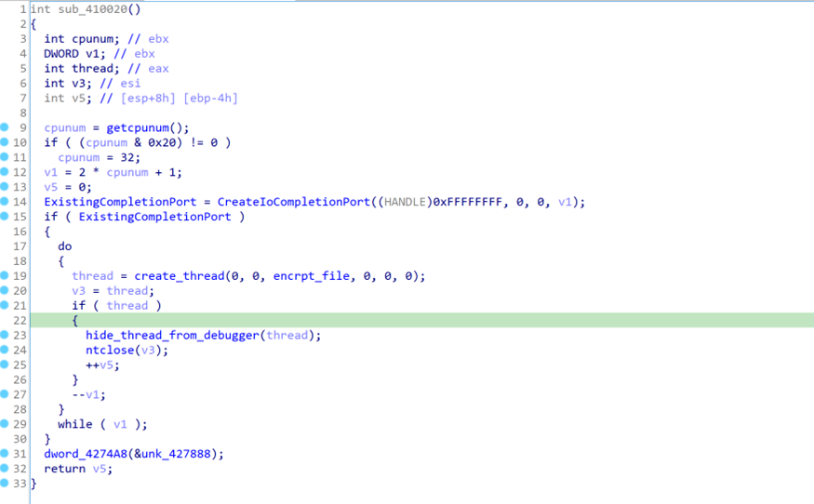Click the CreateIoCompletionPort function name
The image size is (814, 504).
point(298,202)
